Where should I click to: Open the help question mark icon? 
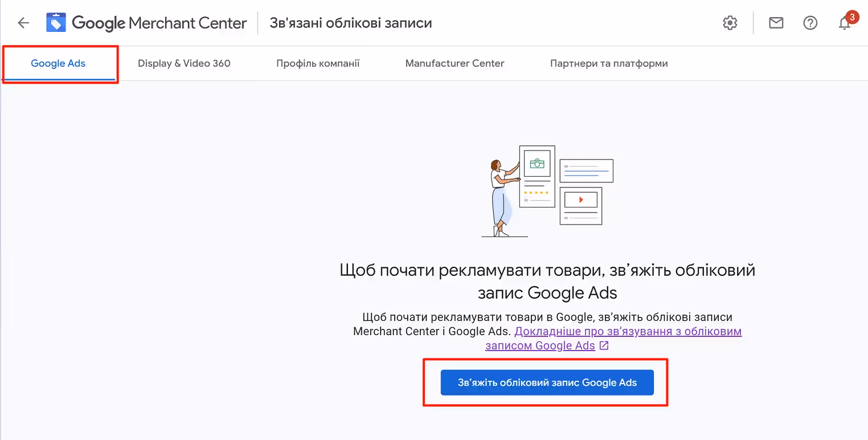tap(810, 23)
